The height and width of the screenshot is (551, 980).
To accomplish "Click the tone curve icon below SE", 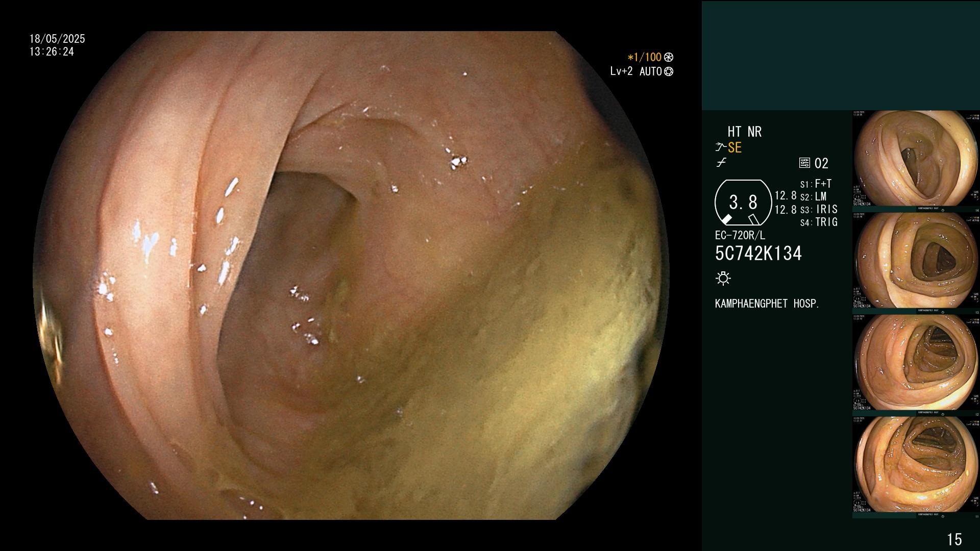I will pyautogui.click(x=721, y=163).
